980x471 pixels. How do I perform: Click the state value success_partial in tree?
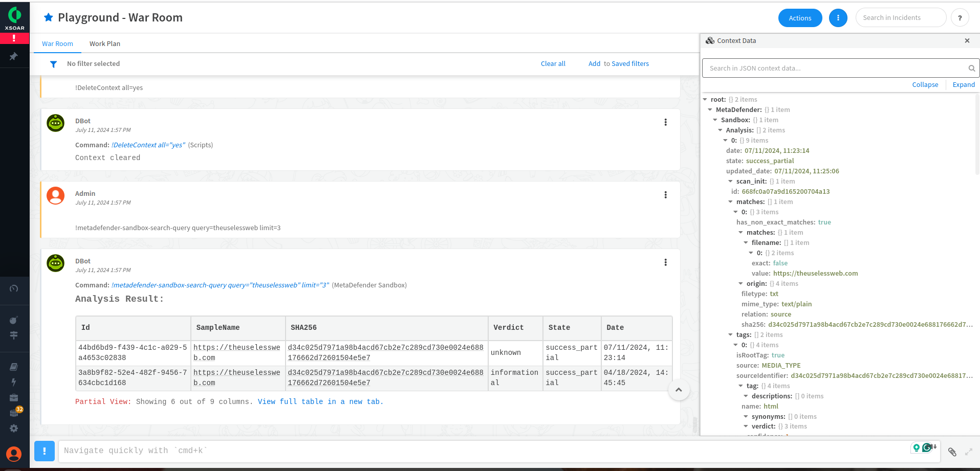point(770,161)
